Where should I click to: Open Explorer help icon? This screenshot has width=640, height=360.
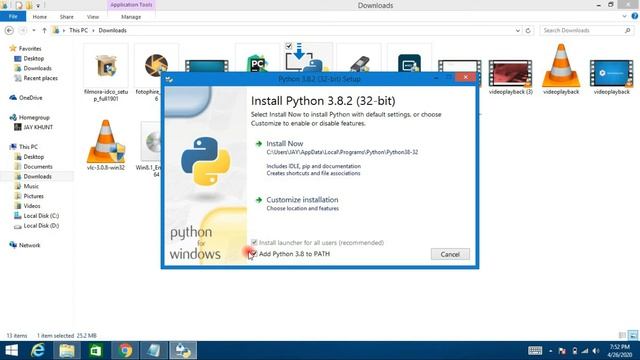[x=635, y=16]
